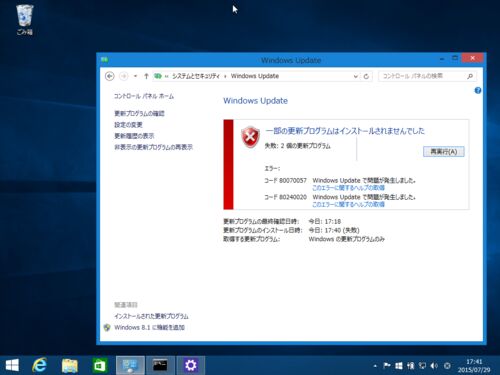
Task: Click the Control Panel icon in the address bar
Action: [158, 76]
